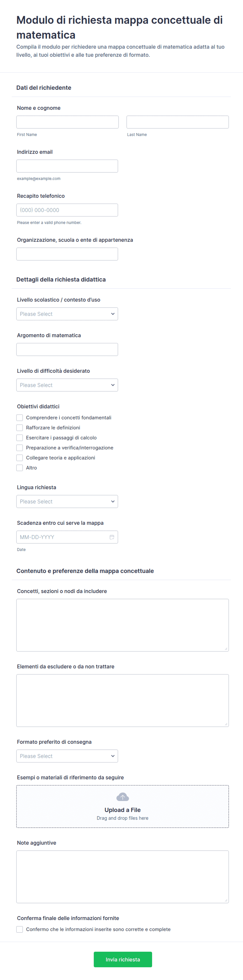The image size is (243, 980).
Task: Select the "Altro" checkbox
Action: (x=20, y=467)
